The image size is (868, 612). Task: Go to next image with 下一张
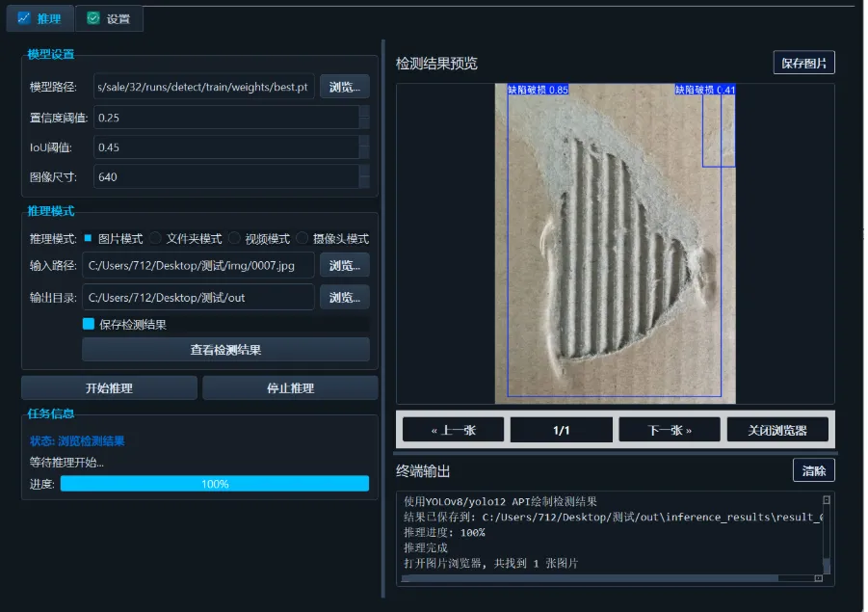[669, 429]
